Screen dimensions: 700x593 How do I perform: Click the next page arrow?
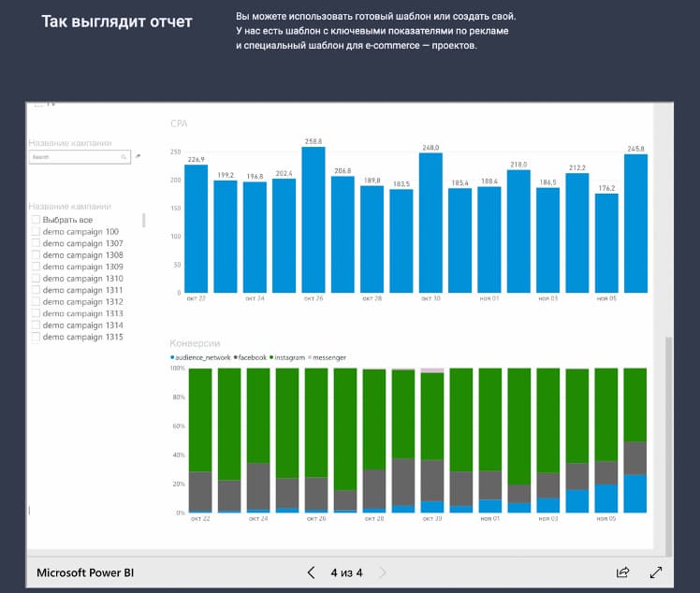382,571
